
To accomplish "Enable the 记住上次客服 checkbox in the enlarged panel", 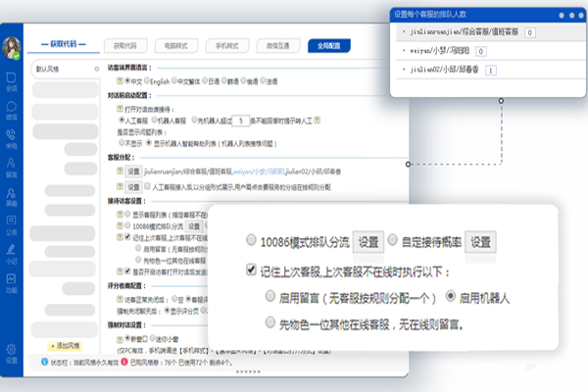I will point(253,269).
